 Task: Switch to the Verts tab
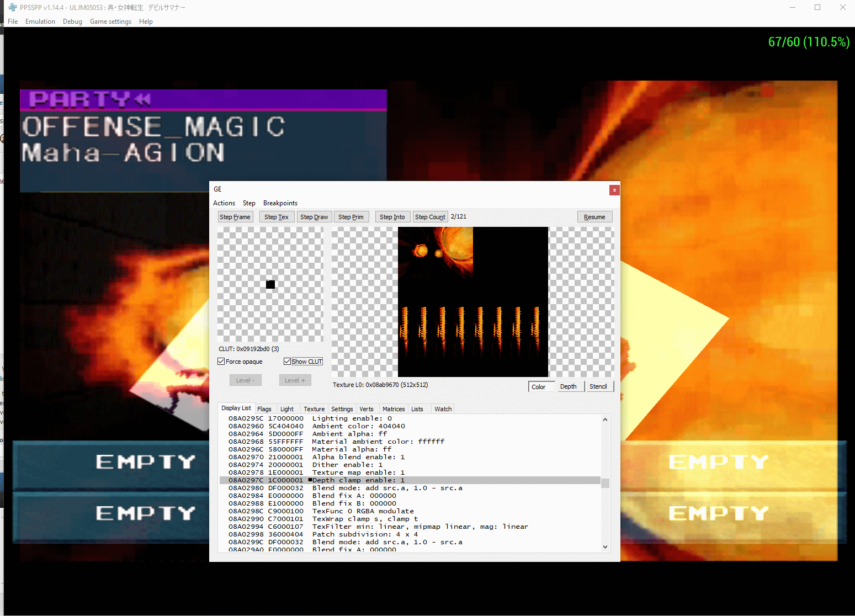click(x=367, y=409)
